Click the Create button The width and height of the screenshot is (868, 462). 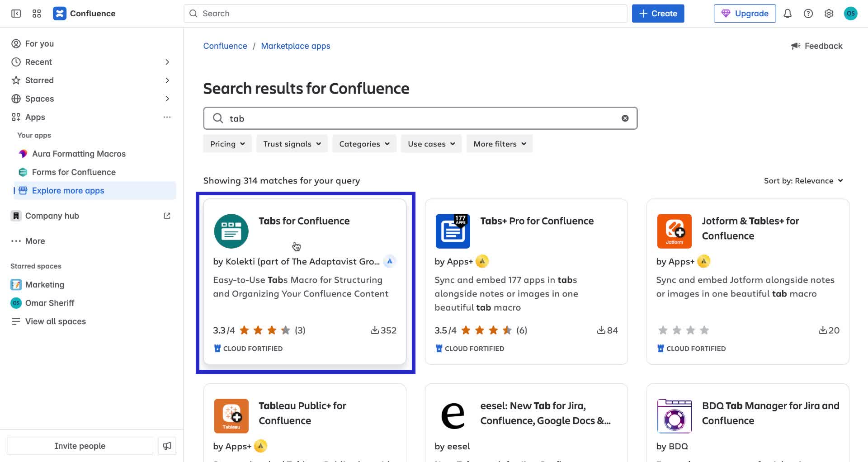pos(658,13)
